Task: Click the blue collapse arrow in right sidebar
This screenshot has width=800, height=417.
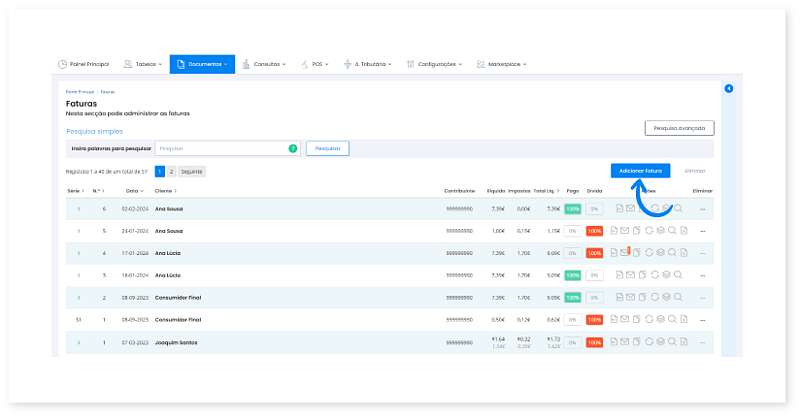Action: (729, 89)
